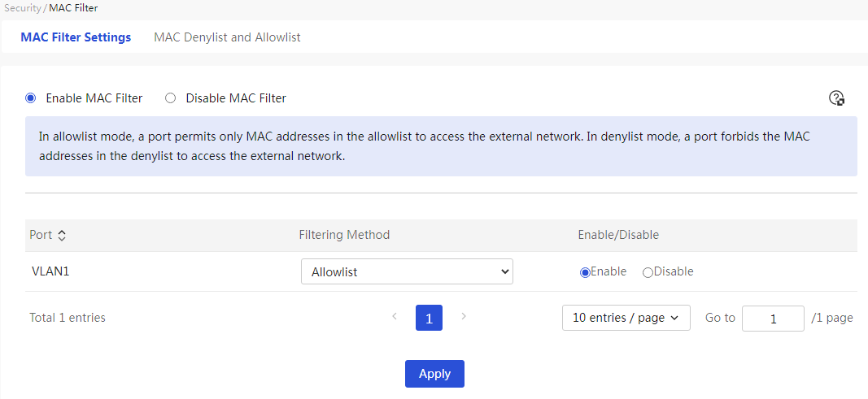The image size is (868, 399).
Task: Select page number 1 button
Action: tap(429, 318)
